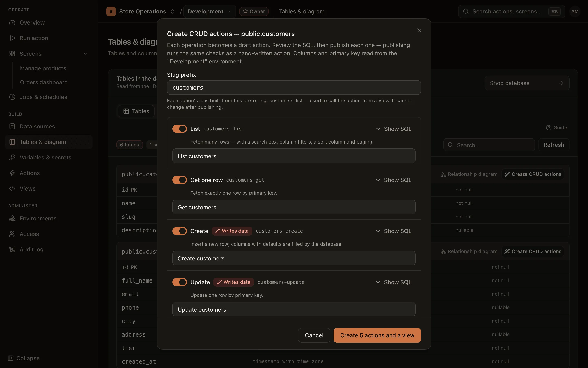Expand Show SQL for customers-get
The width and height of the screenshot is (588, 368).
(394, 180)
